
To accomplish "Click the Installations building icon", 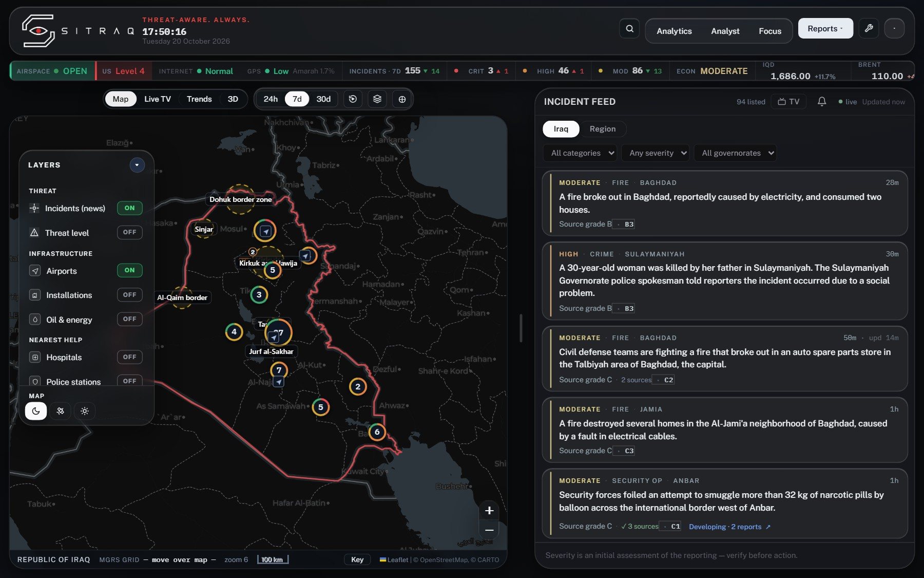I will [x=35, y=295].
